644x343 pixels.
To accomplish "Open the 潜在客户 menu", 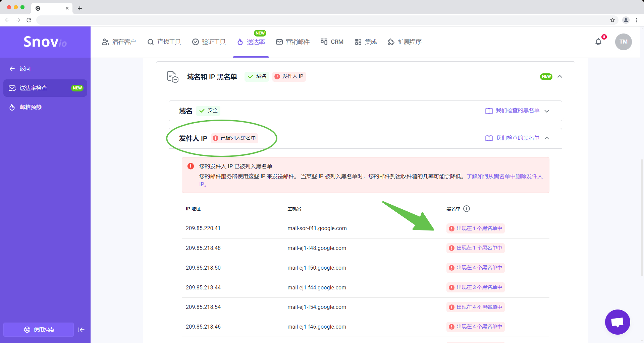I will 119,42.
